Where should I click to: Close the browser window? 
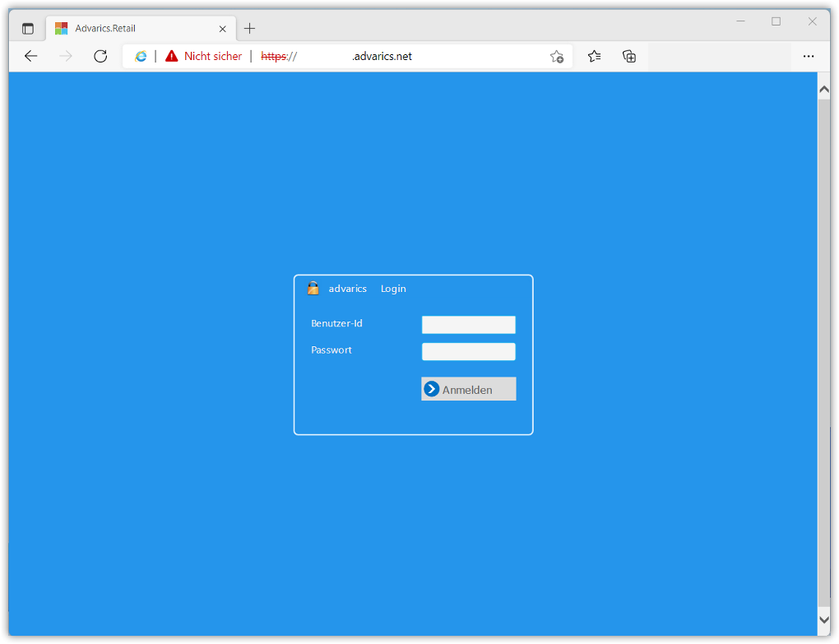click(x=812, y=21)
